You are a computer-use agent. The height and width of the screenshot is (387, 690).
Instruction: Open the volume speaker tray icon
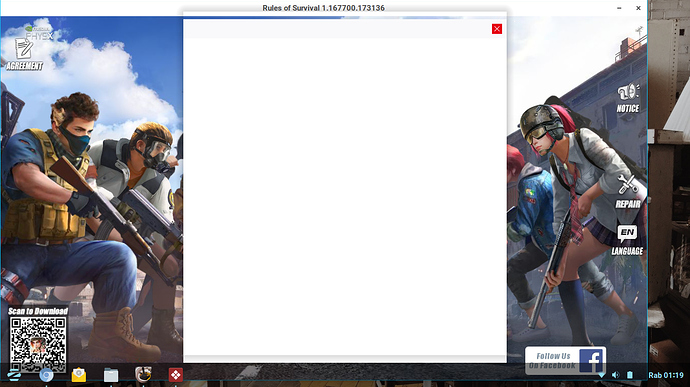615,375
